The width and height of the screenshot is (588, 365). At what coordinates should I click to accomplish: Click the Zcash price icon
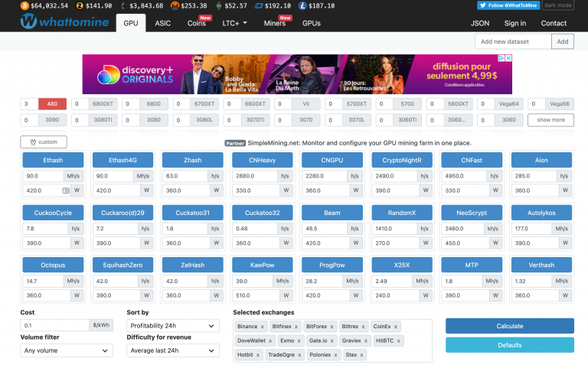[x=80, y=5]
